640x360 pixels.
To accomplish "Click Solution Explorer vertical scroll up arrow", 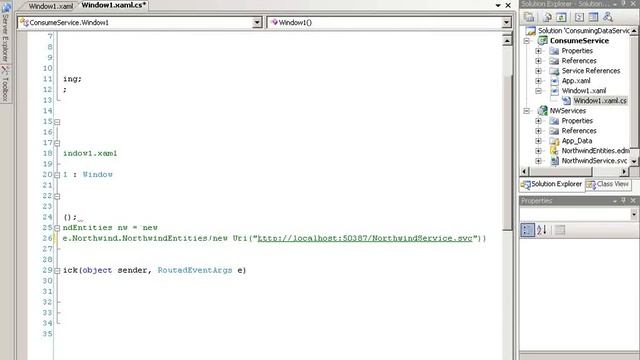I will [x=634, y=31].
